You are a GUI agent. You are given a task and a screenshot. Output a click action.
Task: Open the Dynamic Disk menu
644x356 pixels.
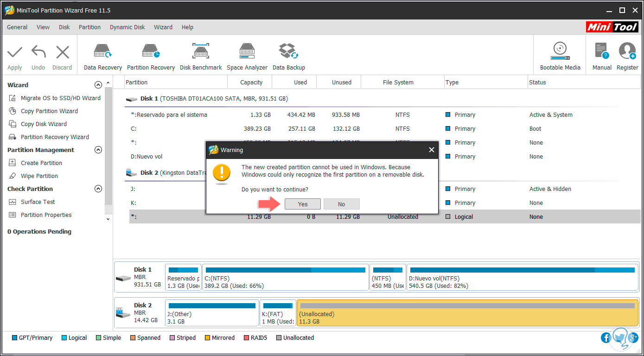(128, 27)
